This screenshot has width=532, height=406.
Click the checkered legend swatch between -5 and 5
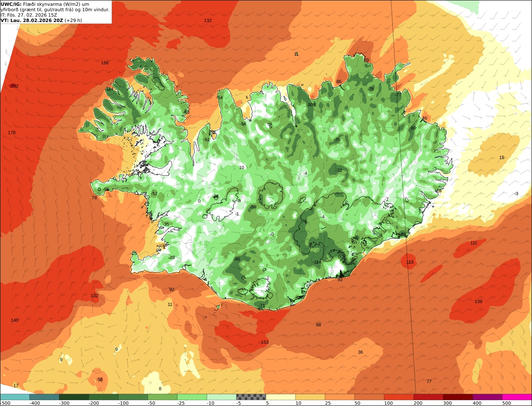[251, 397]
